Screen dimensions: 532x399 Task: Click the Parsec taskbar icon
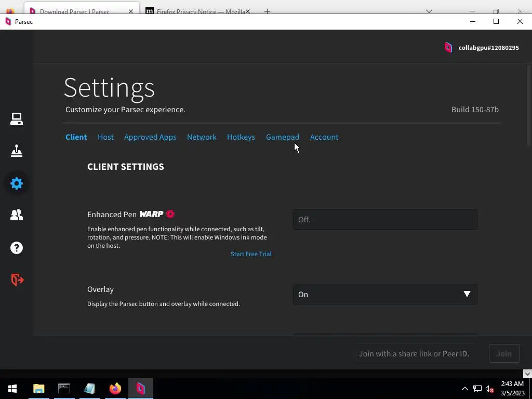pos(140,389)
